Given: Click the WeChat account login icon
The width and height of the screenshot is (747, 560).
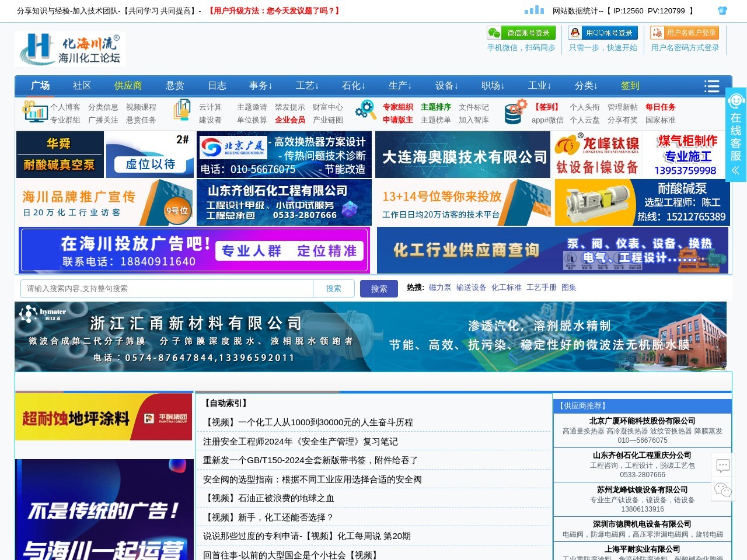Looking at the screenshot, I should [494, 33].
